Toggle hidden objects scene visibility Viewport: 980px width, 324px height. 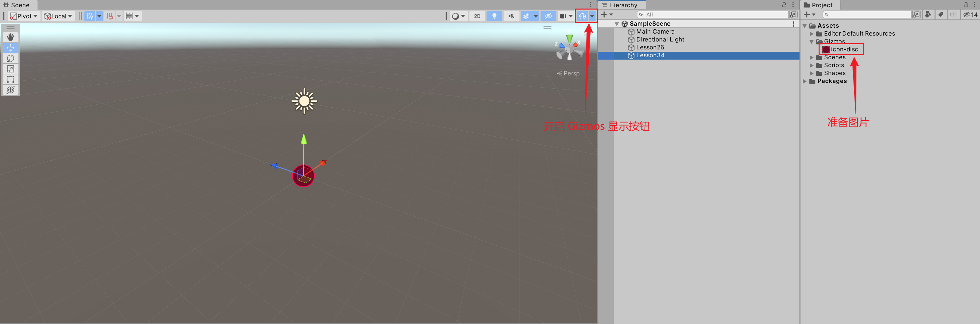click(x=548, y=16)
